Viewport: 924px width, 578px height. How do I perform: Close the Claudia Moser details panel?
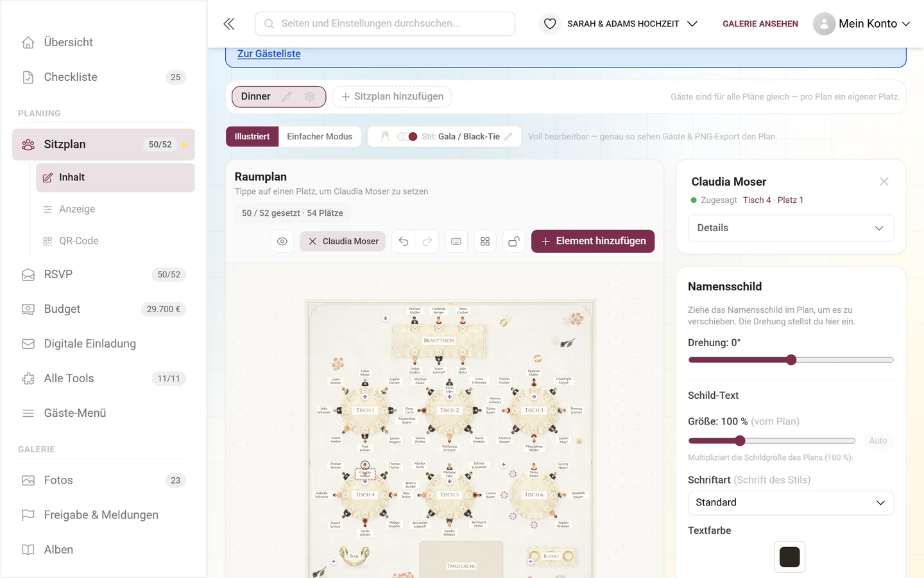click(884, 182)
